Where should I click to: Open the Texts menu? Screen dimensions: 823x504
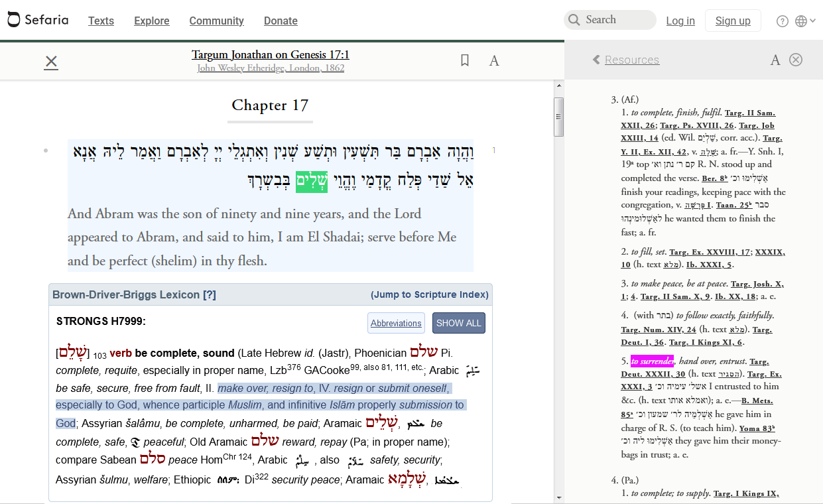tap(101, 21)
